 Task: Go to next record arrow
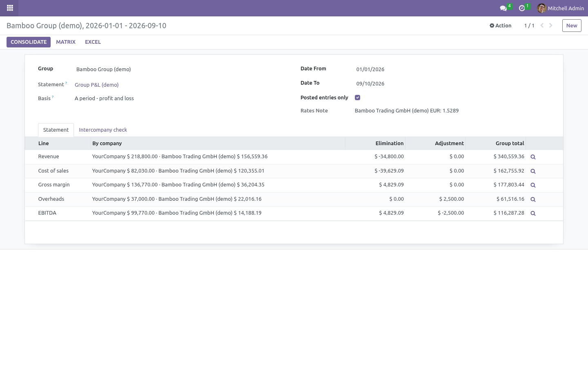pos(551,25)
